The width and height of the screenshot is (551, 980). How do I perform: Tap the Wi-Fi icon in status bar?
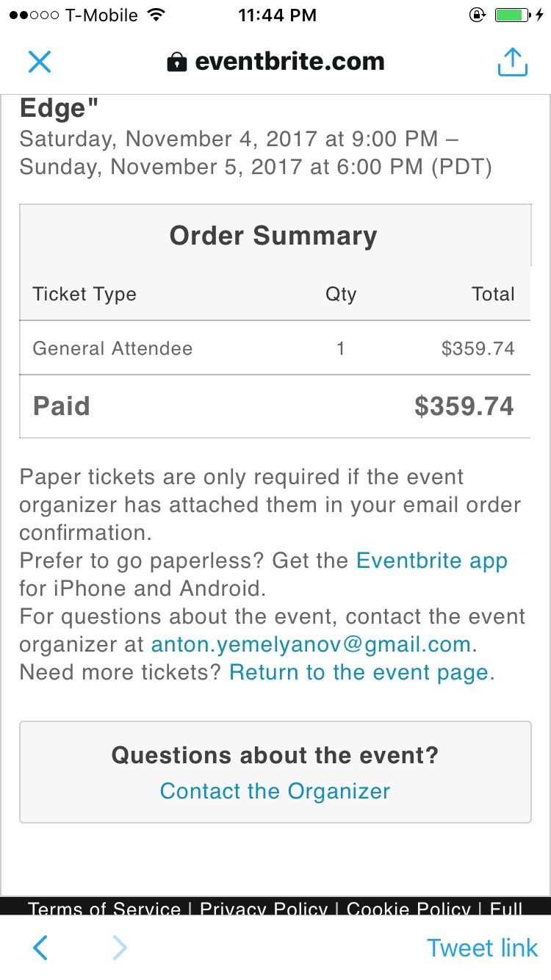tap(155, 15)
